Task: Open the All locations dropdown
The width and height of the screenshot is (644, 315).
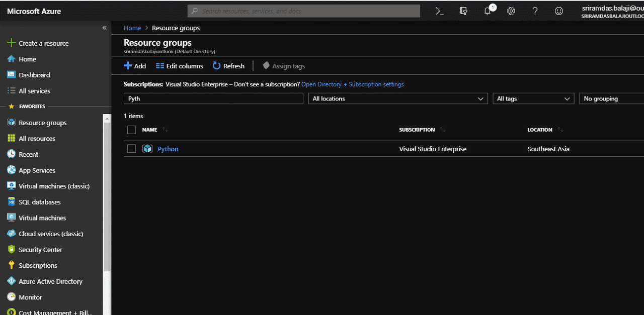Action: click(398, 98)
